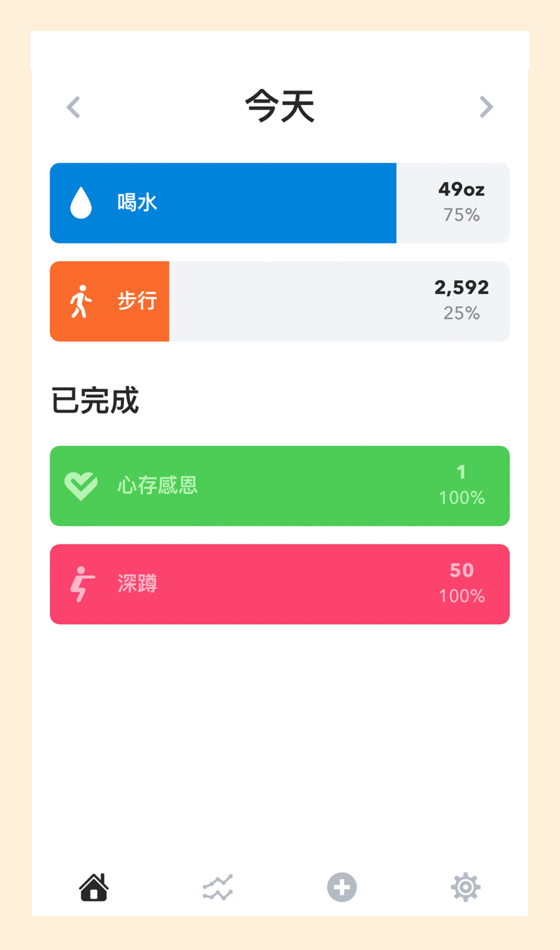Open the 深蹲 completed habit
The image size is (560, 950).
click(280, 584)
